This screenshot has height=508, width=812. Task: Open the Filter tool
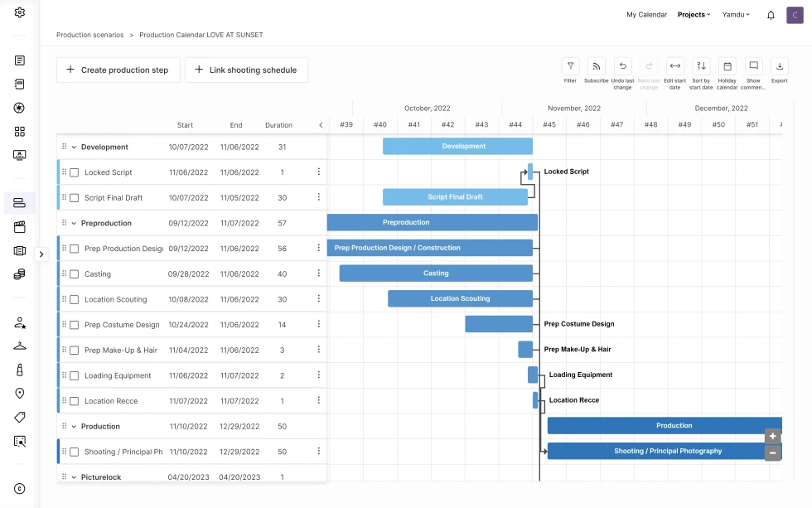point(570,66)
